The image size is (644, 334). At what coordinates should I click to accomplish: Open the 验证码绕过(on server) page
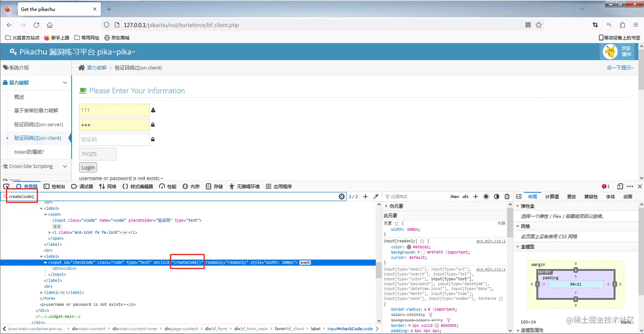(38, 125)
